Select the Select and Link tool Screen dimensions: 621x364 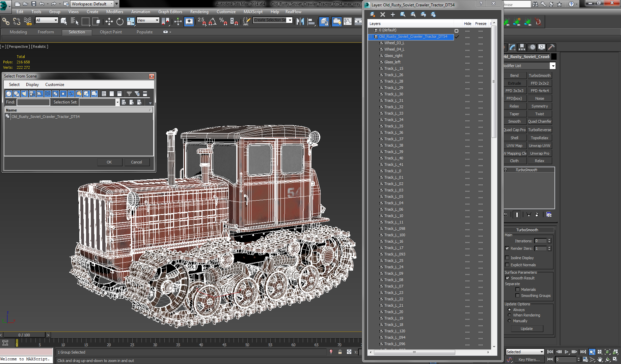click(6, 22)
